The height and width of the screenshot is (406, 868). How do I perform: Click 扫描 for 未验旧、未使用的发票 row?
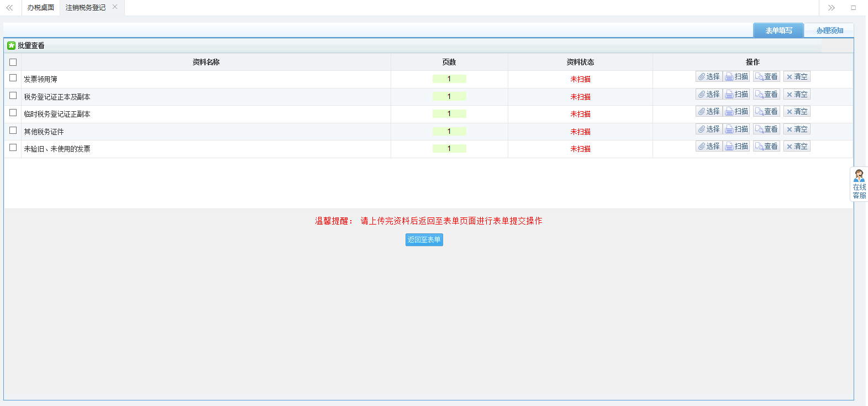[x=737, y=147]
